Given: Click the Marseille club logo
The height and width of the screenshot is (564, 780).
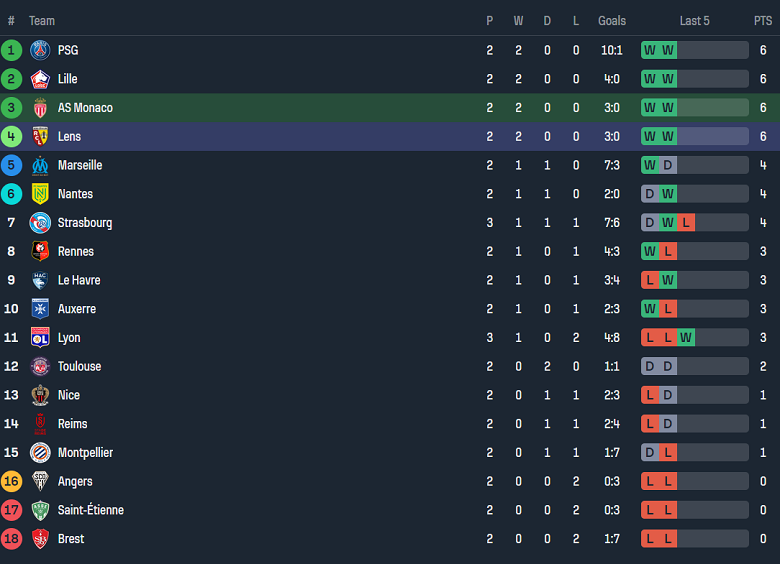Looking at the screenshot, I should tap(40, 166).
